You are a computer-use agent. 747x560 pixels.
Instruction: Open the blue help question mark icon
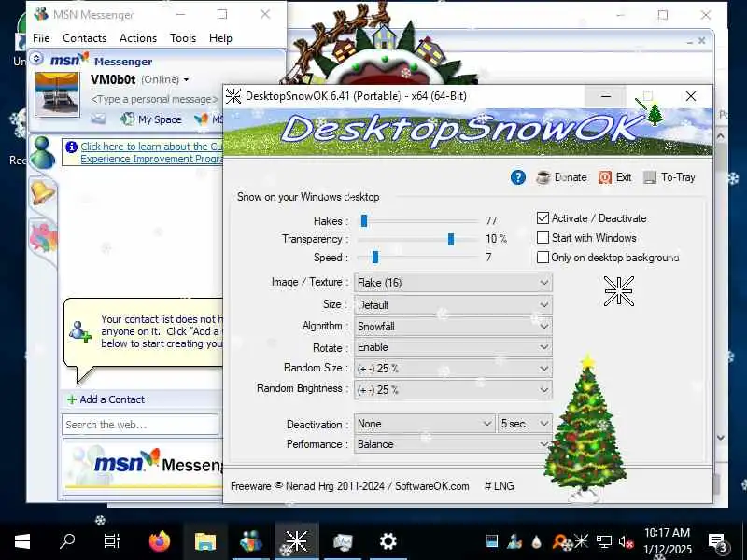pos(518,177)
